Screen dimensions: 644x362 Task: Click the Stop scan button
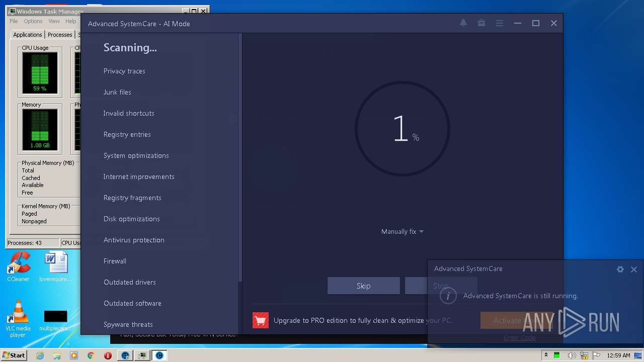pyautogui.click(x=441, y=286)
